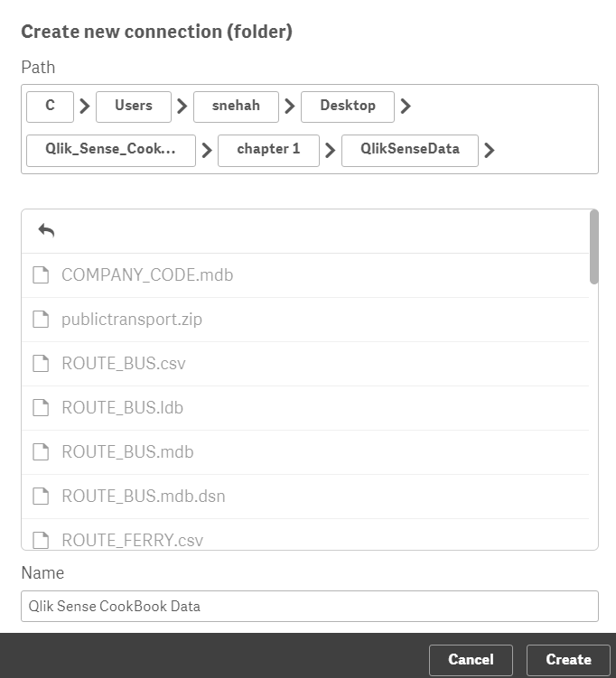Click the file list vertical scrollbar

pos(594,246)
